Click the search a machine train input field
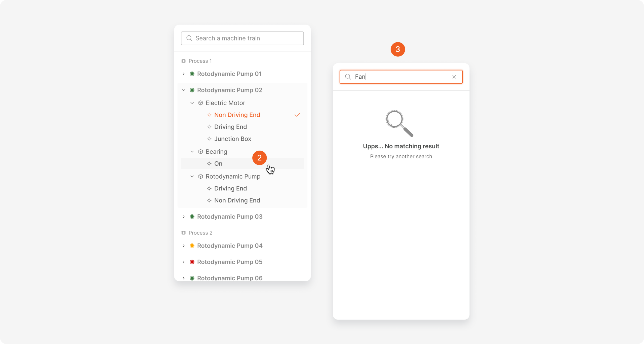Viewport: 644px width, 344px height. (243, 38)
